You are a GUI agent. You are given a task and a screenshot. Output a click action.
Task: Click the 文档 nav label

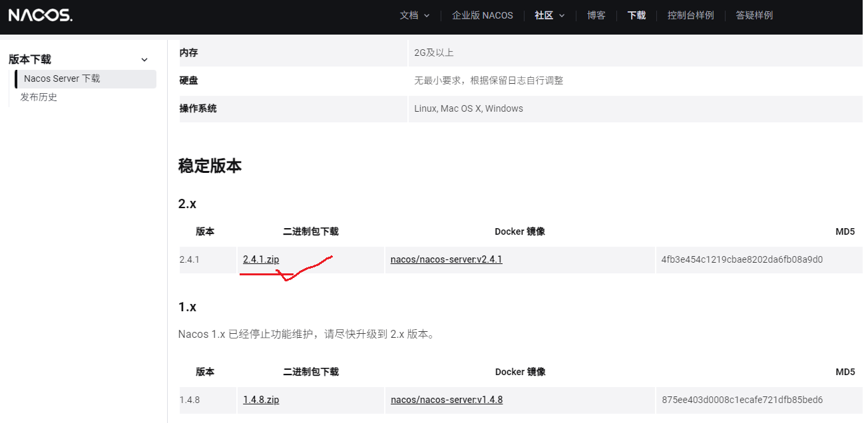(409, 15)
